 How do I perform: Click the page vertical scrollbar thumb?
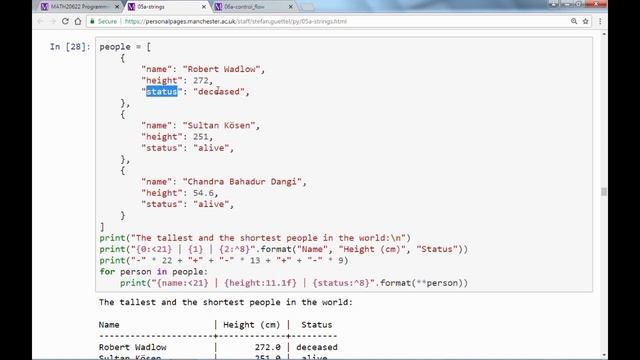pos(604,192)
